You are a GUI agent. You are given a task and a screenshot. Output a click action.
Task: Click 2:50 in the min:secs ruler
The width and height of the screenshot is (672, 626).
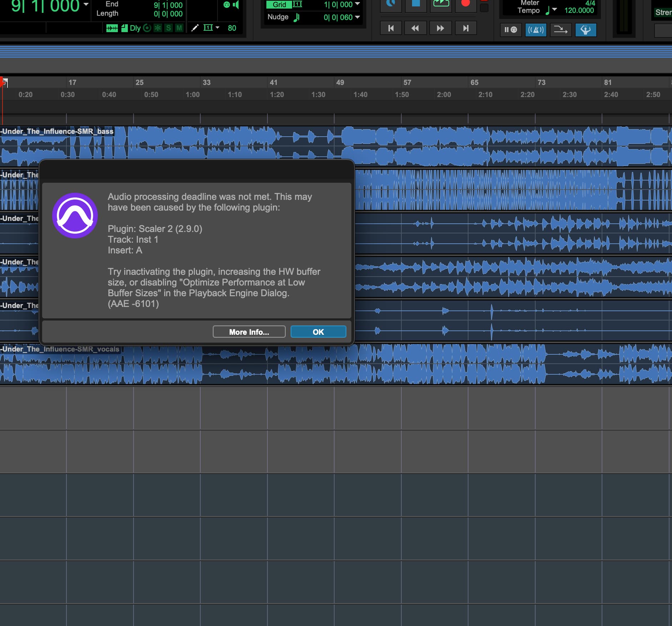pyautogui.click(x=653, y=95)
